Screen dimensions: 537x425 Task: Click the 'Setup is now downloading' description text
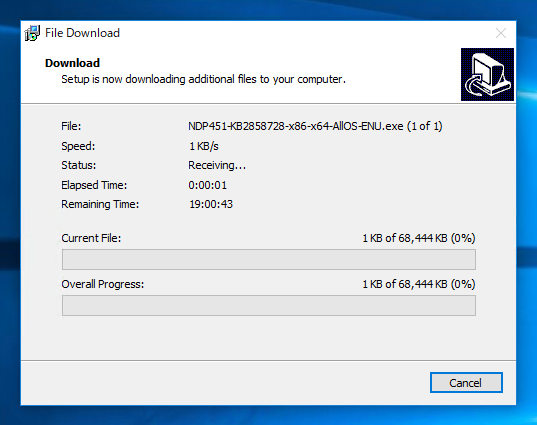203,79
